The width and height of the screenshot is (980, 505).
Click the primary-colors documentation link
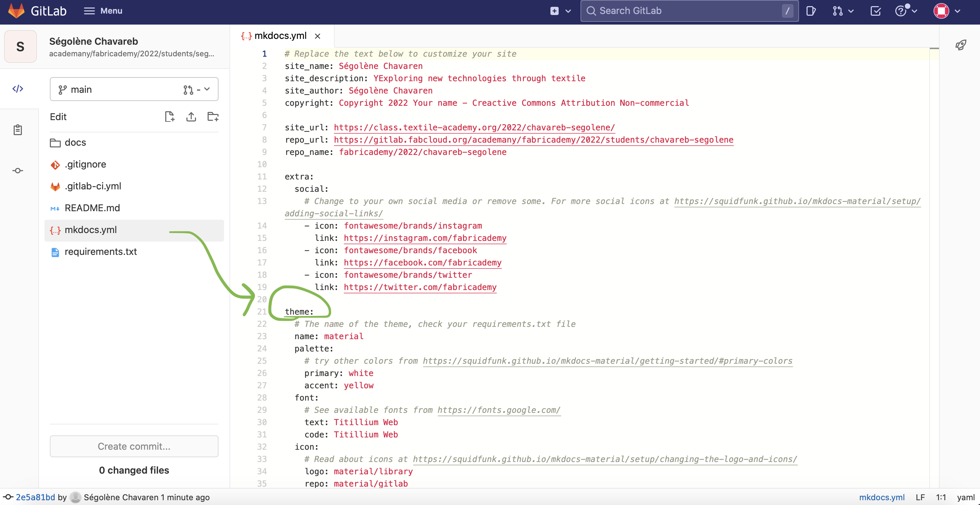(x=607, y=361)
